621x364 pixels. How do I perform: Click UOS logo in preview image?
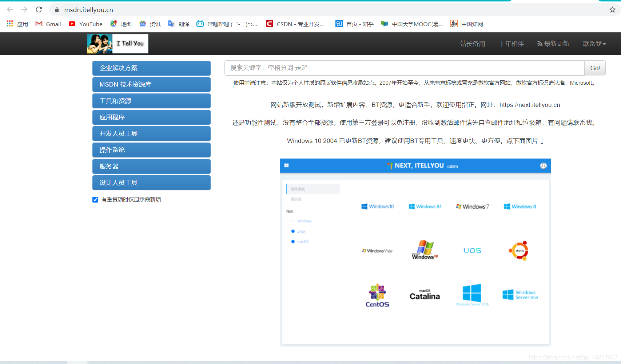(x=472, y=251)
